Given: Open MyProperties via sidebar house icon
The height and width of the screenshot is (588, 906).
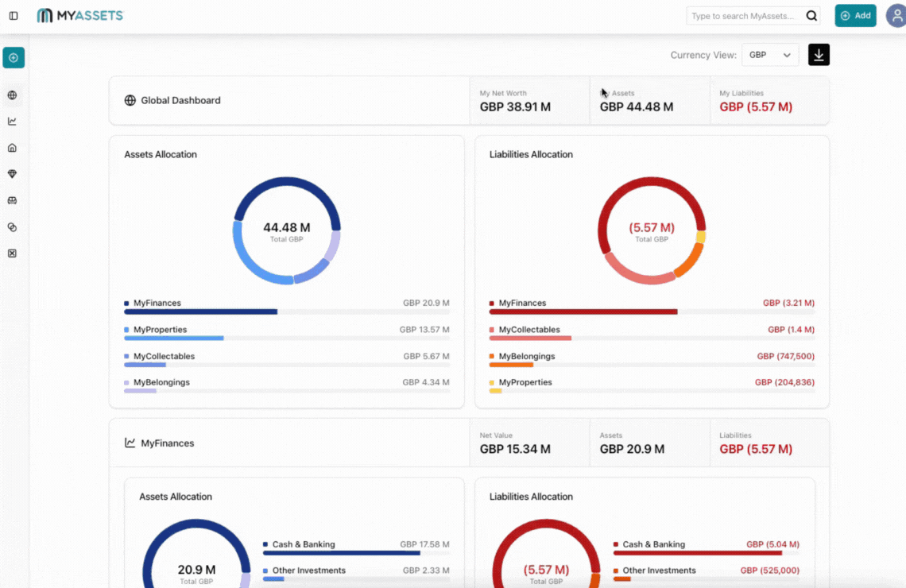Looking at the screenshot, I should (12, 148).
